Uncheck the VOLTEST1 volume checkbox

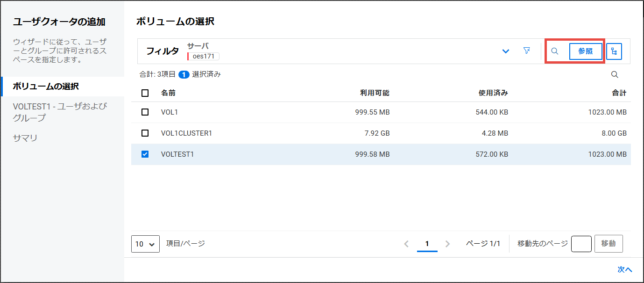(x=145, y=154)
